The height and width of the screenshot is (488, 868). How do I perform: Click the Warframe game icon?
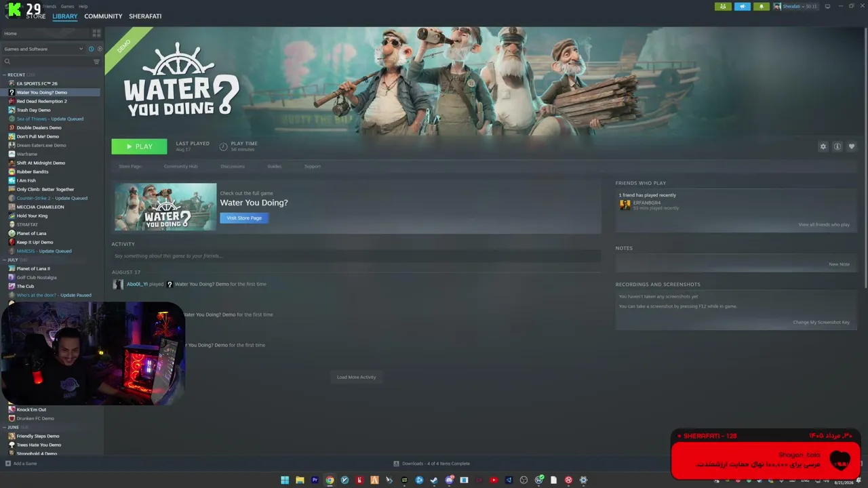click(12, 154)
